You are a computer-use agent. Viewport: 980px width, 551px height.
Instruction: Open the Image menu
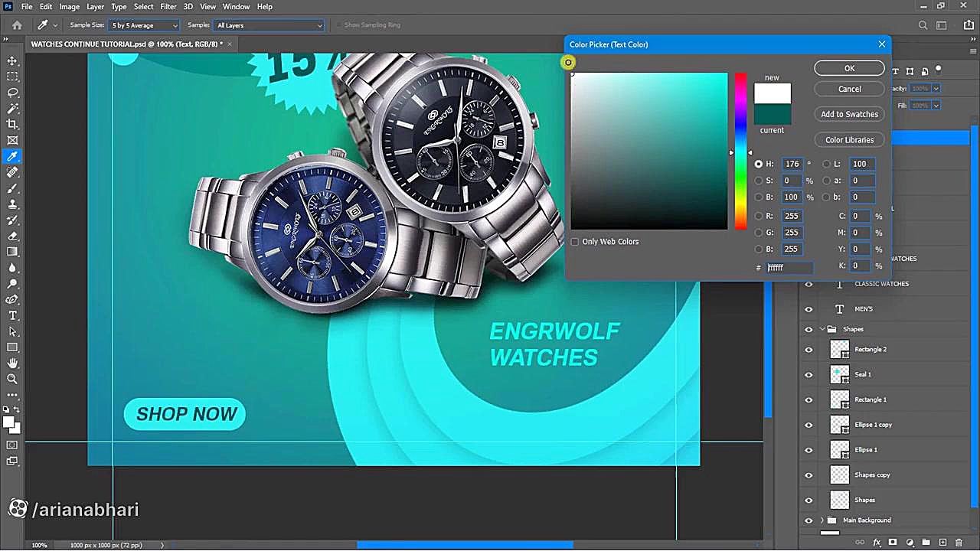tap(69, 7)
